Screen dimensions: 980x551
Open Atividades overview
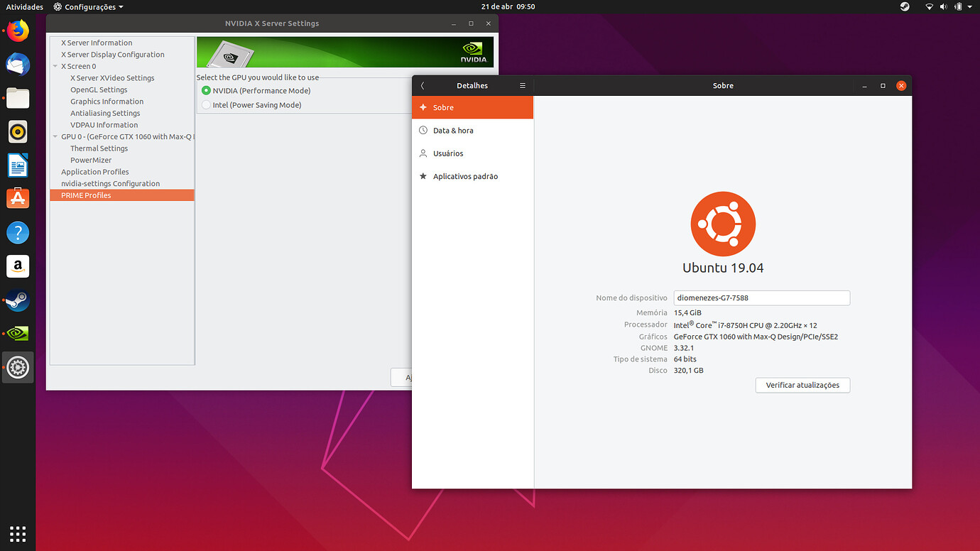25,6
